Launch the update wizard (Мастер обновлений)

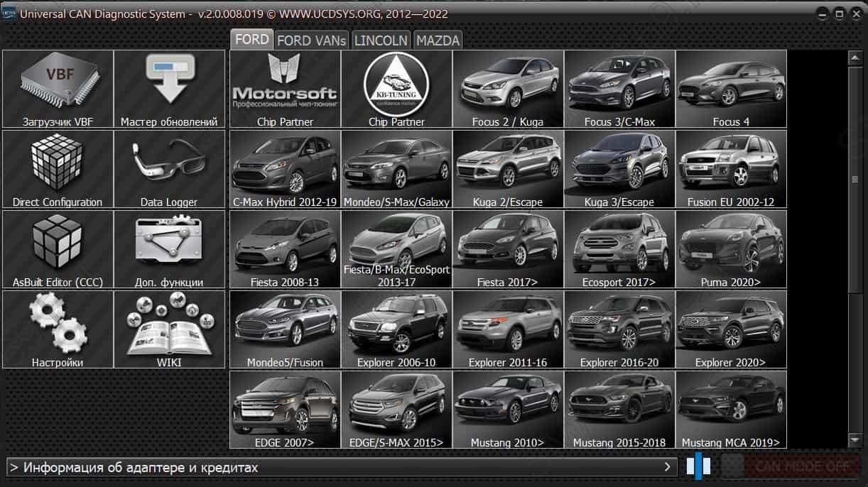169,89
